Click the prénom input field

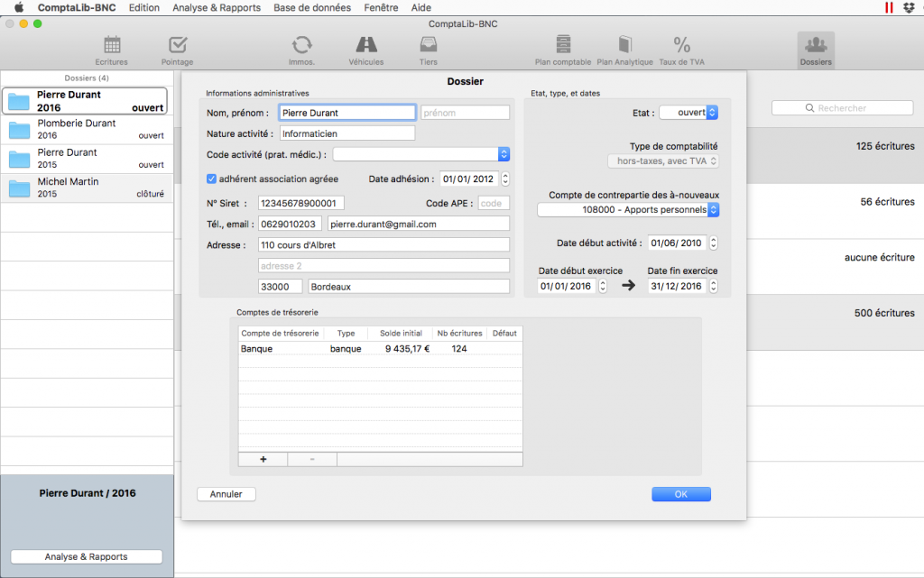pos(465,113)
